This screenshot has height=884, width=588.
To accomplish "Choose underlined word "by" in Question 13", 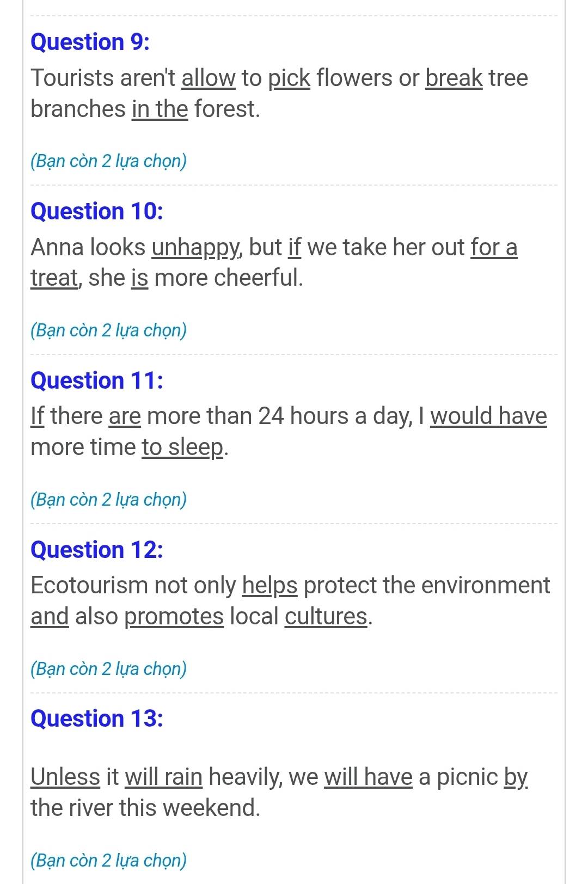I will coord(516,777).
